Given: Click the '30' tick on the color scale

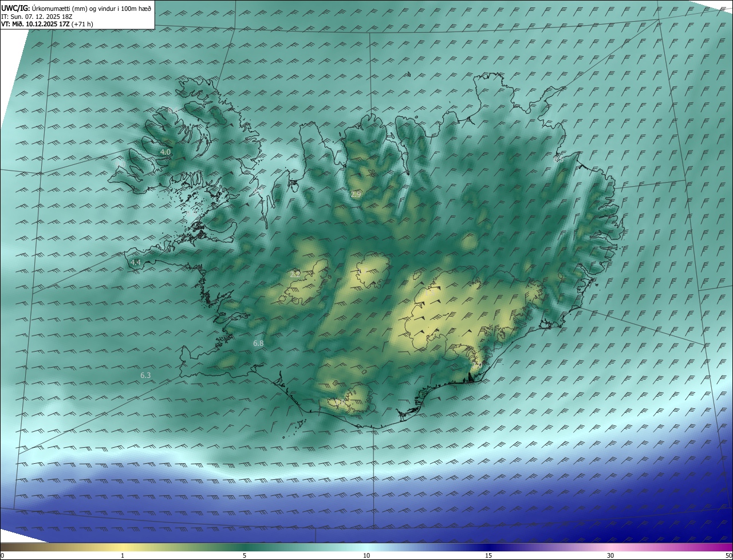Looking at the screenshot, I should (610, 555).
